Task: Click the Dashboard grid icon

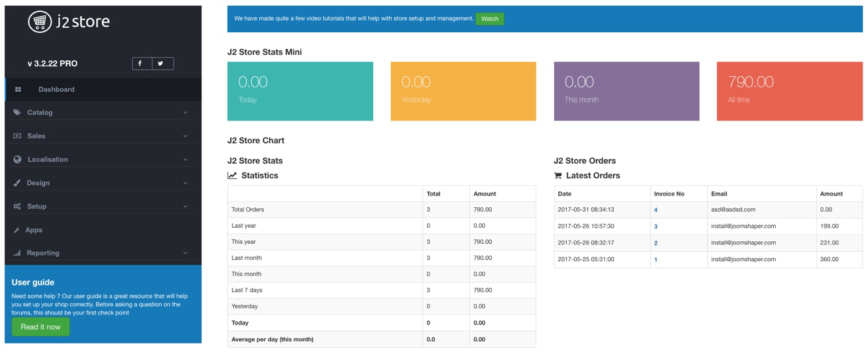Action: (18, 89)
